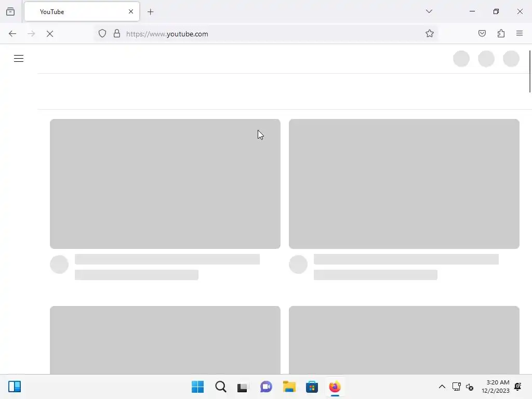The width and height of the screenshot is (532, 399).
Task: Minimize the Firefox window
Action: (x=472, y=11)
